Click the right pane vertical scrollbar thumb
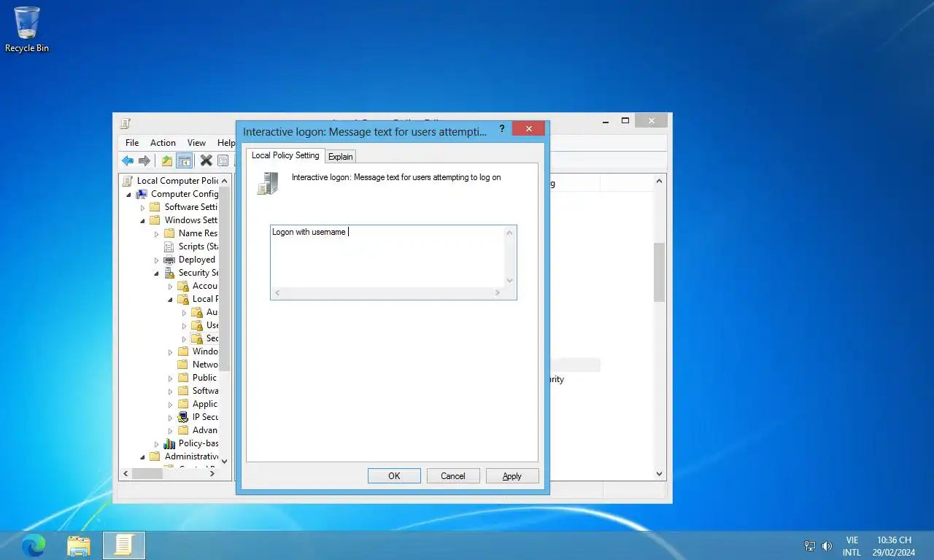Viewport: 934px width, 560px height. [x=659, y=272]
